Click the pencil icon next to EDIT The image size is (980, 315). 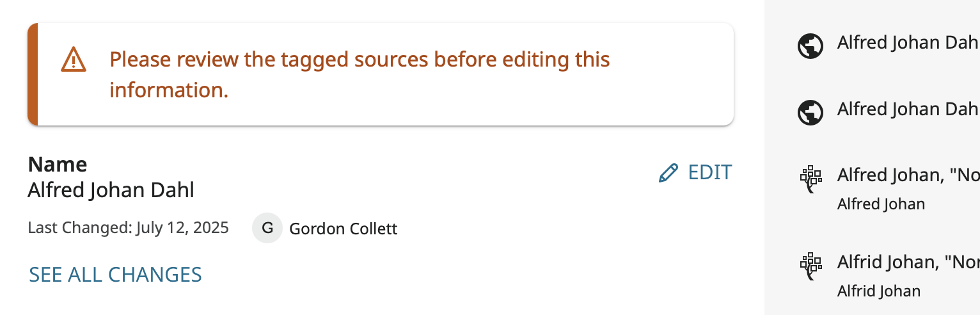(x=668, y=174)
